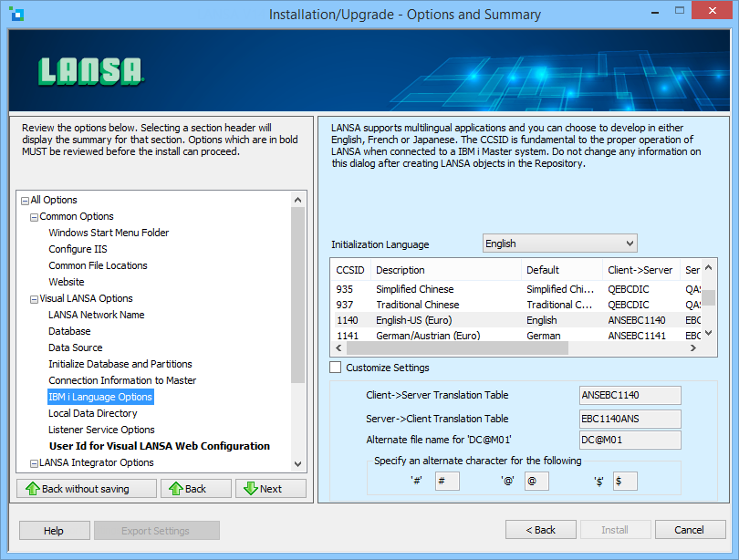Viewport: 739px width, 560px height.
Task: Select the Database tree item
Action: (69, 331)
